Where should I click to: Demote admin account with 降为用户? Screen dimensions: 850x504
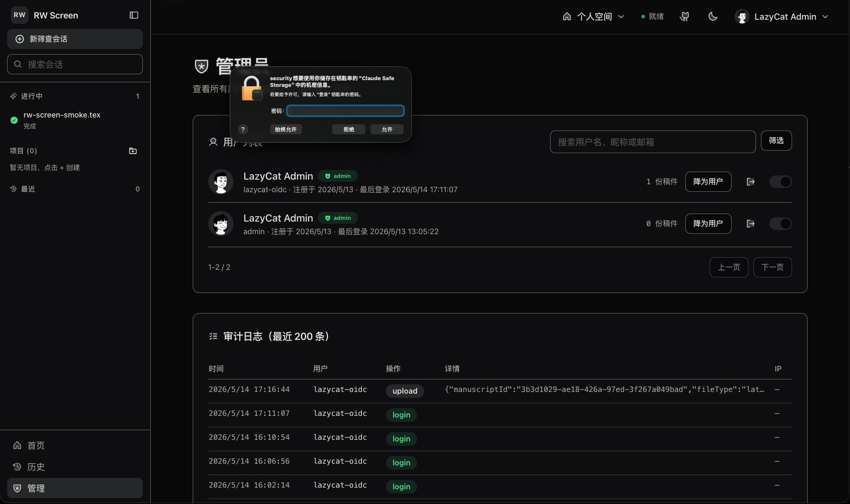[708, 224]
